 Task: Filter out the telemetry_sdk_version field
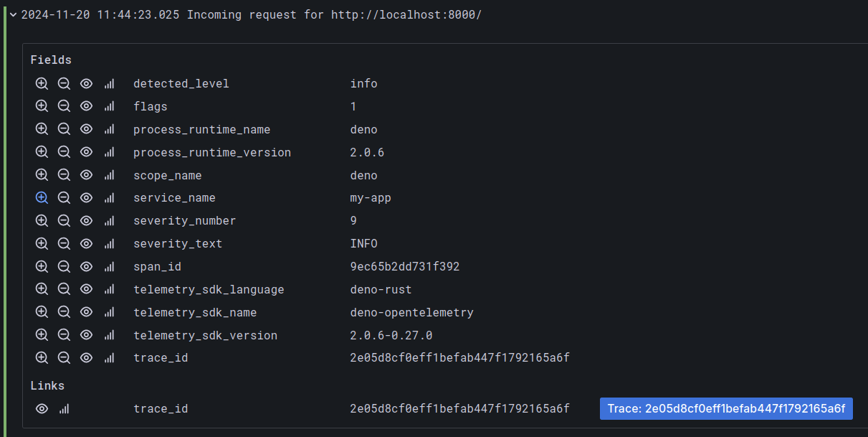click(64, 335)
